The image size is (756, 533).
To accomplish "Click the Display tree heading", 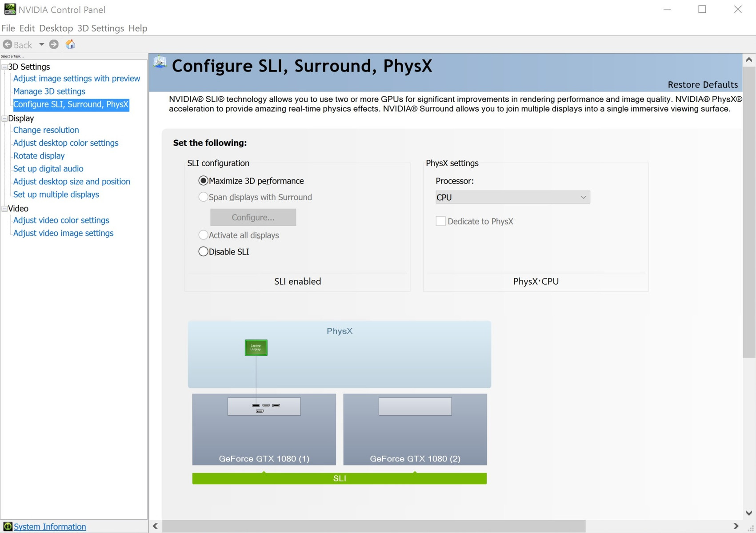I will click(21, 119).
